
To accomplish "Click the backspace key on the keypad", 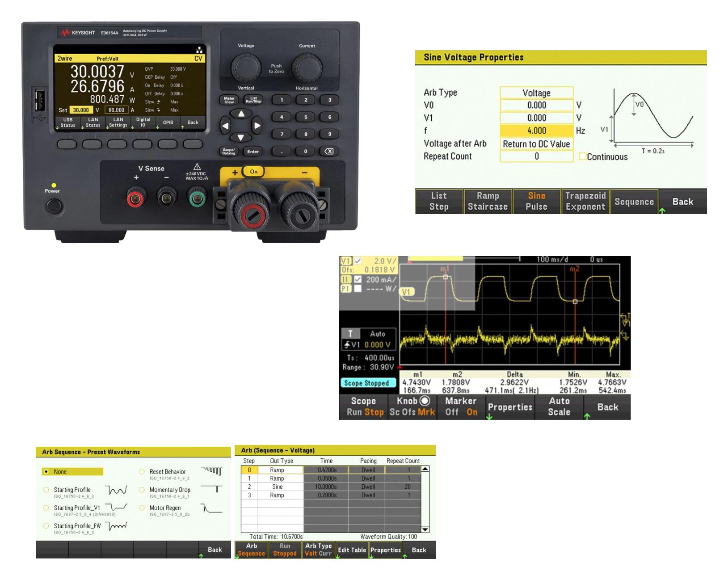I will 328,151.
